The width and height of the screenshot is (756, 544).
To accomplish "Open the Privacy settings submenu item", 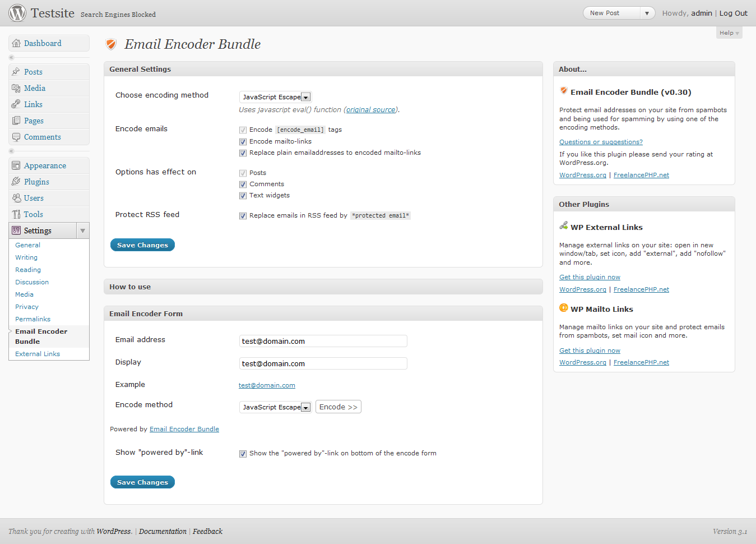I will coord(27,307).
